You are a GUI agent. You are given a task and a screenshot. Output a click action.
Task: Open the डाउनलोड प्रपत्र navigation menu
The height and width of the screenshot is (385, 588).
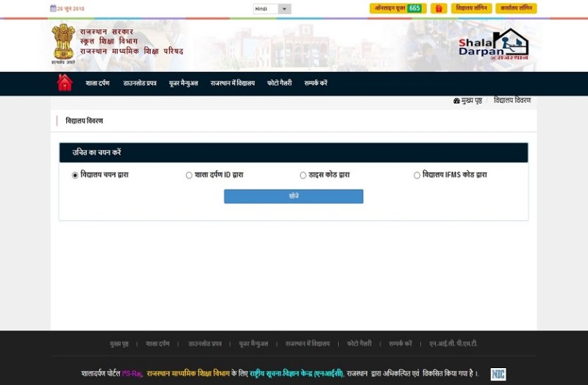140,84
